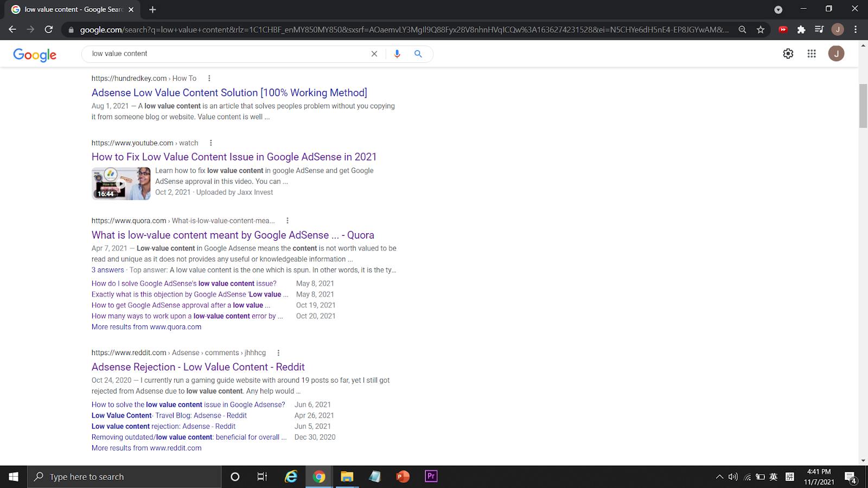Viewport: 868px width, 488px height.
Task: Open 'Adsense Rejection - Low Value Content - Reddit'
Action: 198,367
